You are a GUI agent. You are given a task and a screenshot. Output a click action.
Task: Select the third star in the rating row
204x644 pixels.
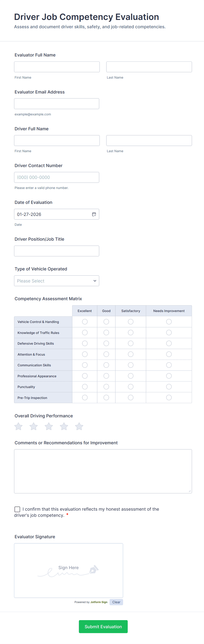pos(48,427)
